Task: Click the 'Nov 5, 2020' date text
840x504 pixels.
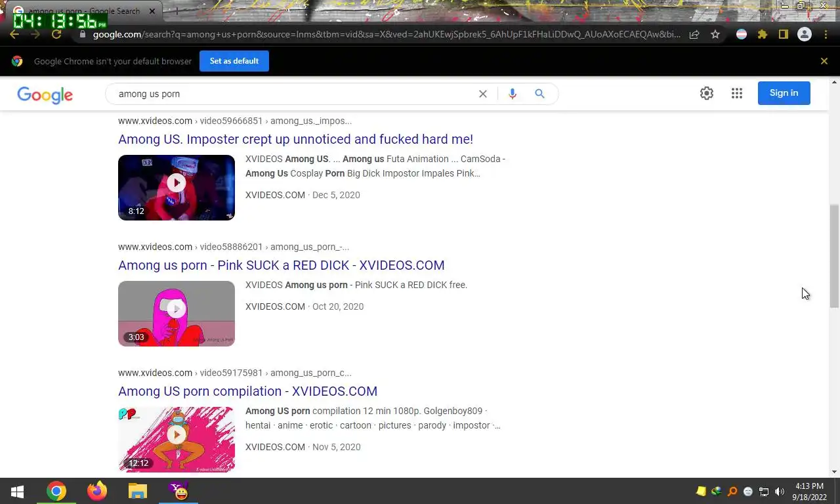Action: [x=337, y=447]
